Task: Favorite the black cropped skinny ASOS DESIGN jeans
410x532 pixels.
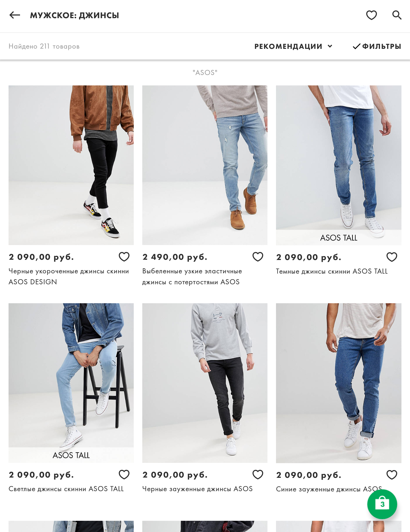Action: click(124, 257)
